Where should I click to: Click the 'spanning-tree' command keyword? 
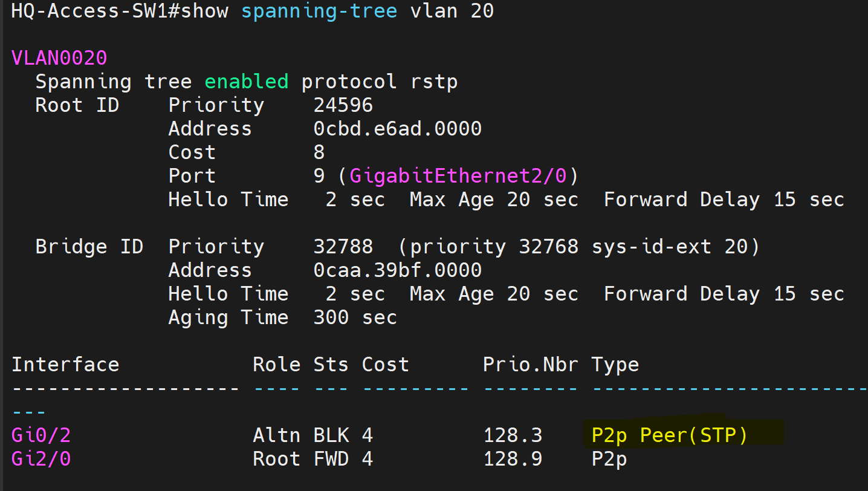(319, 11)
